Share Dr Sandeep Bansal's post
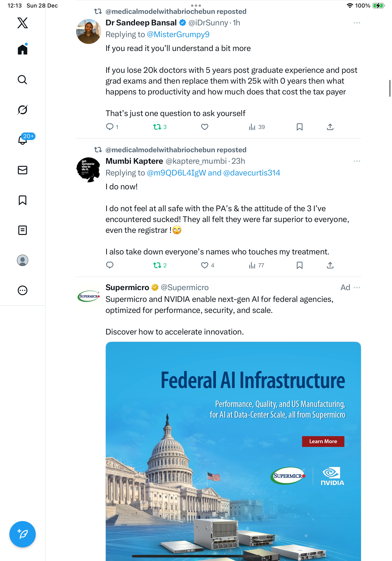Image resolution: width=392 pixels, height=561 pixels. [x=330, y=127]
